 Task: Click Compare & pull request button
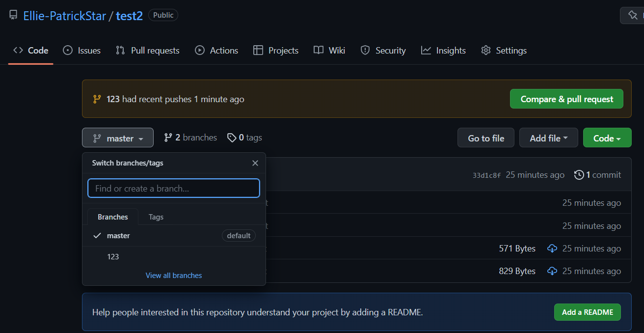click(x=566, y=99)
